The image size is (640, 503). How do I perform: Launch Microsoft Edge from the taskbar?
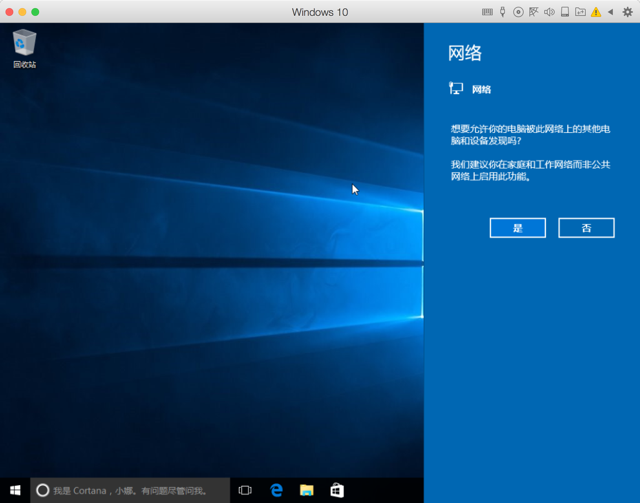pyautogui.click(x=276, y=490)
